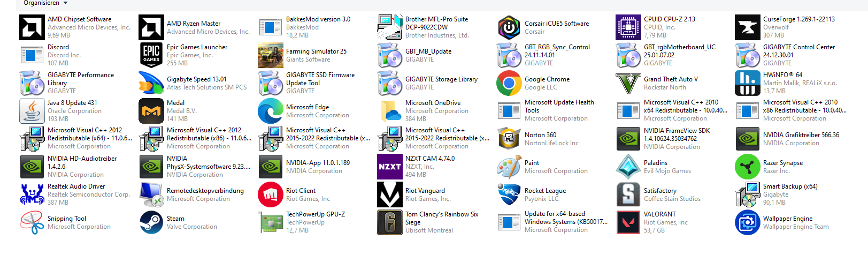The image size is (868, 262).
Task: Select the HWiNFO 64 icon
Action: (x=748, y=83)
